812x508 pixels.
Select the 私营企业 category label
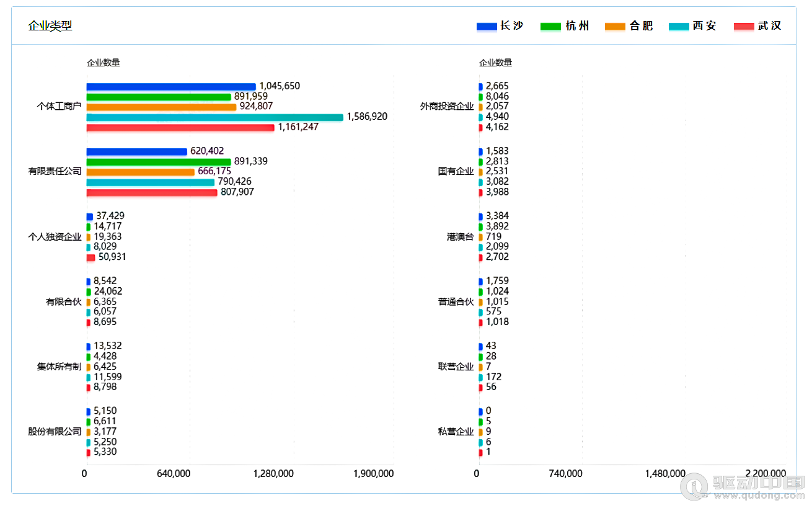click(456, 432)
